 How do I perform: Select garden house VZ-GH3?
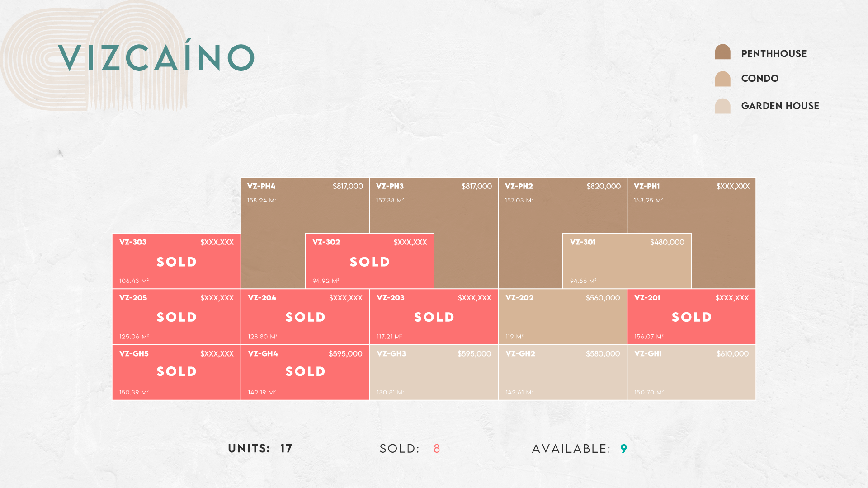(434, 372)
